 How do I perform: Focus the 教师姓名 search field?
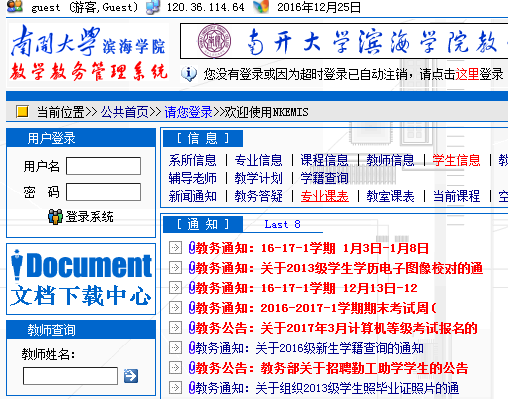point(70,376)
